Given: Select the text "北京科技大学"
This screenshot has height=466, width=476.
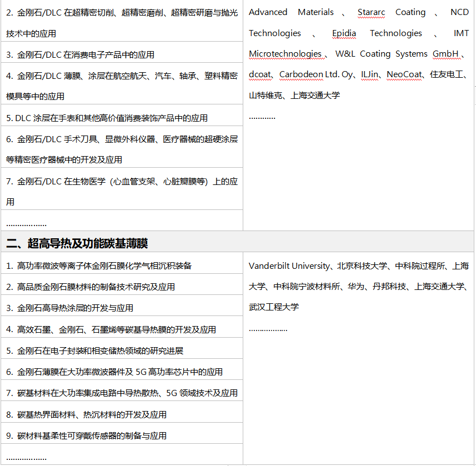Looking at the screenshot, I should (x=362, y=266).
